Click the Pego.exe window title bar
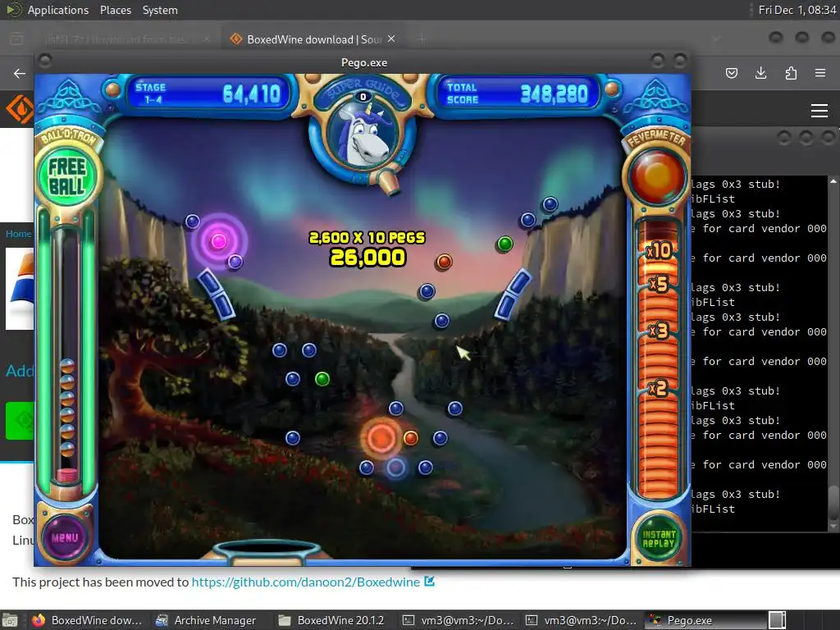 (x=363, y=62)
